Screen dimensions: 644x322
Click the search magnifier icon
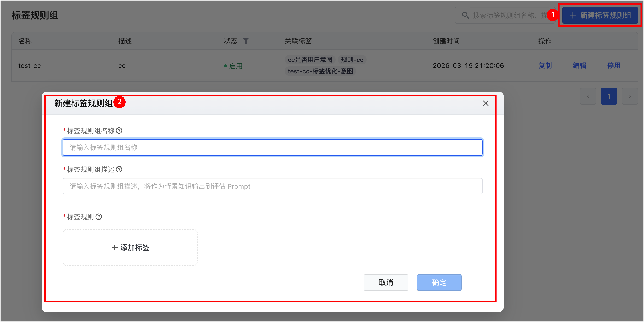point(465,15)
